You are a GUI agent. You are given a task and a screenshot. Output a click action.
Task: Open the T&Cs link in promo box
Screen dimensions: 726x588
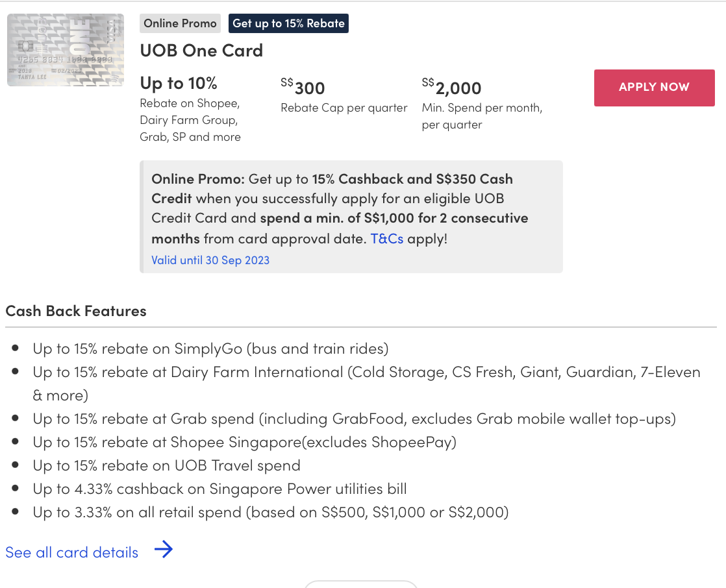pos(386,238)
